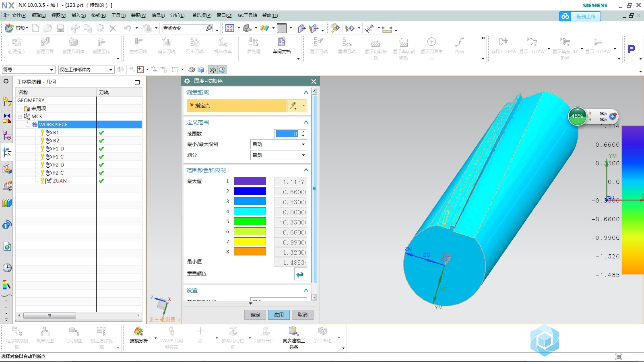The image size is (644, 362).
Task: Click the 范围数 value field
Action: [287, 134]
